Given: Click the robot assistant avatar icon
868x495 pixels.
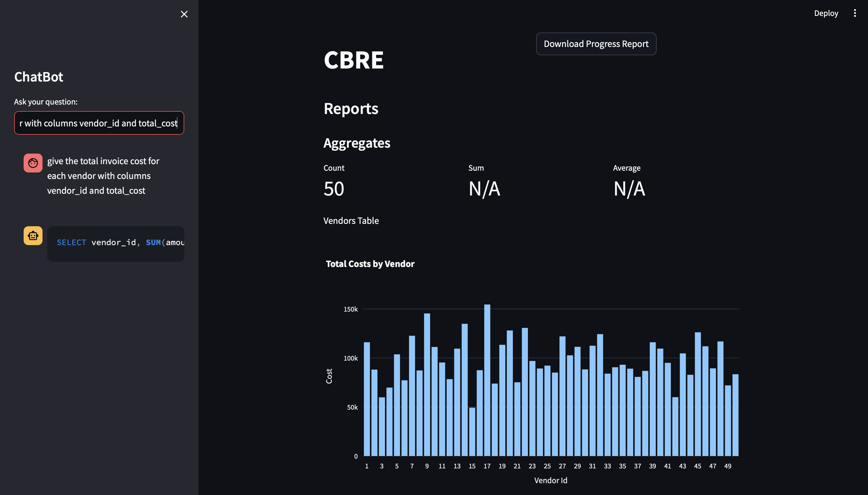Looking at the screenshot, I should tap(33, 236).
